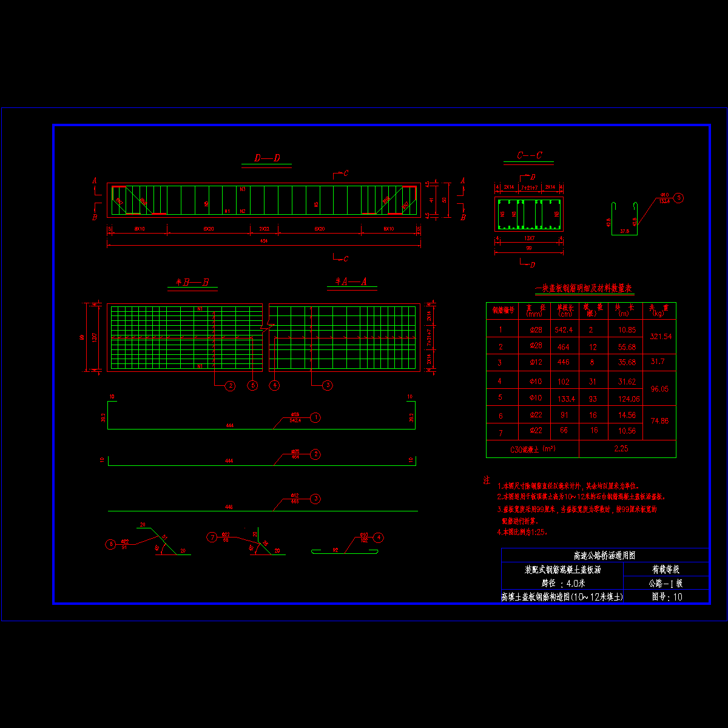The image size is (728, 728).
Task: Select circled rebar marker 1 with 542.4 label
Action: pos(315,417)
